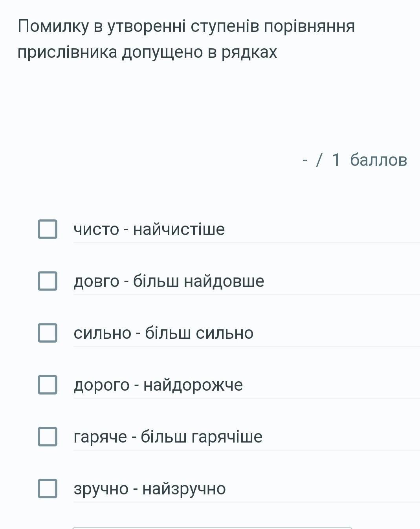420x529 pixels.
Task: Mark the 'гаряче - більш гарячіше' checkbox
Action: (x=48, y=437)
